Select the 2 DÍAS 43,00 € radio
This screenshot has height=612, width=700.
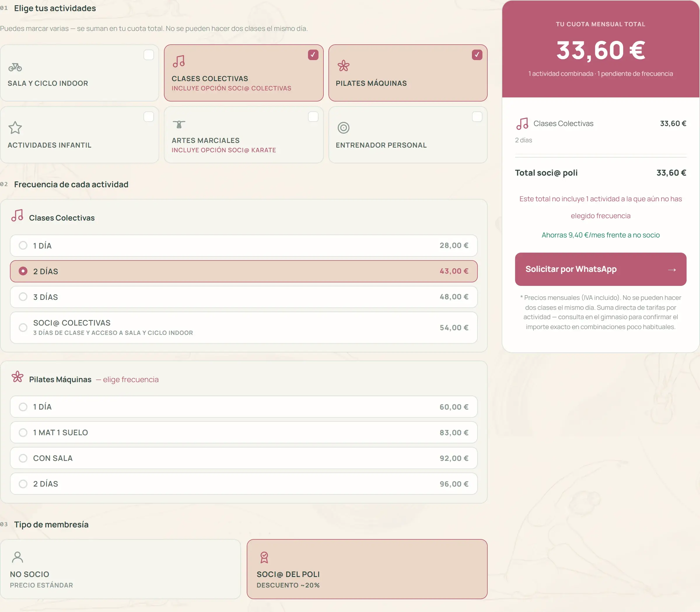tap(23, 271)
